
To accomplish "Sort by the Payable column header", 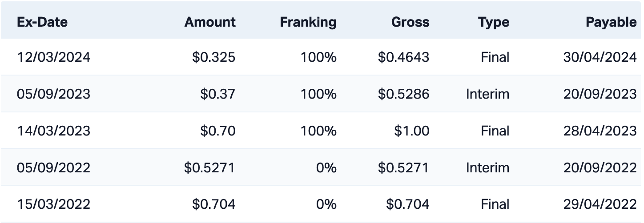I will (x=611, y=22).
